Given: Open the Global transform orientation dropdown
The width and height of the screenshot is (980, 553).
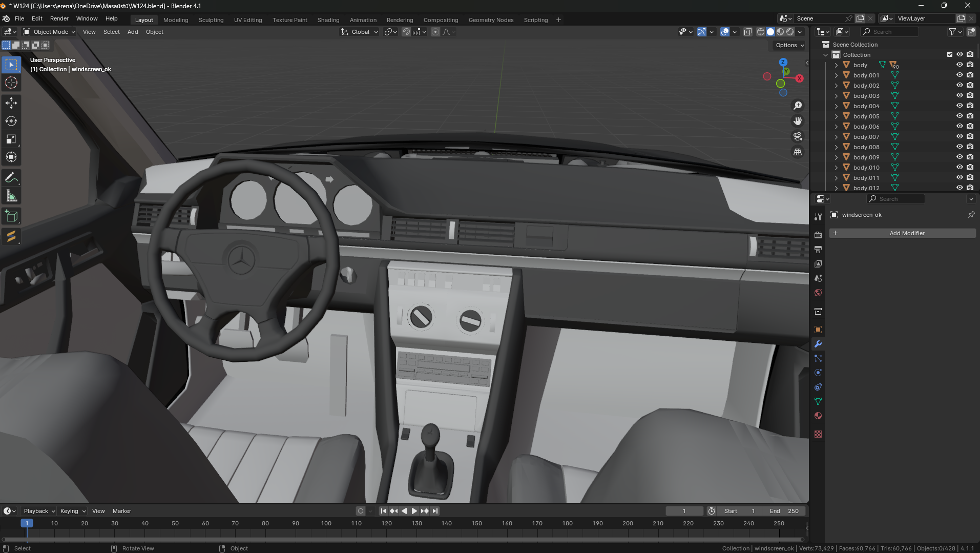Looking at the screenshot, I should pos(360,32).
